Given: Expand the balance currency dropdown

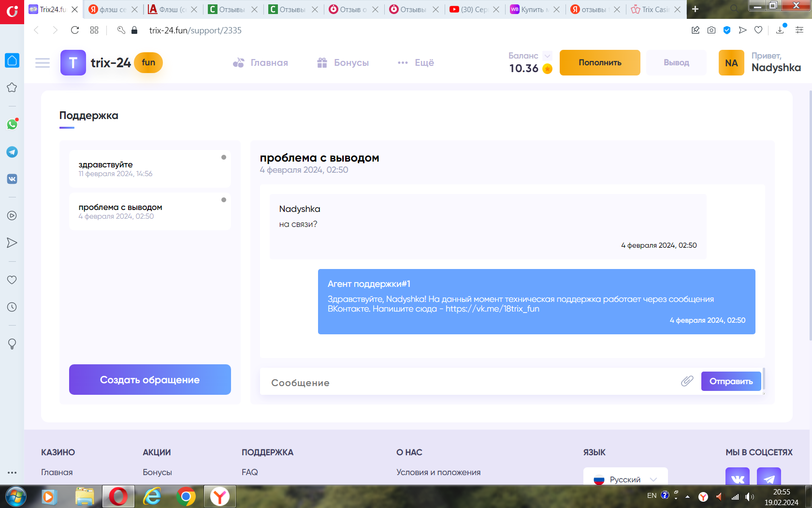Looking at the screenshot, I should coord(547,56).
